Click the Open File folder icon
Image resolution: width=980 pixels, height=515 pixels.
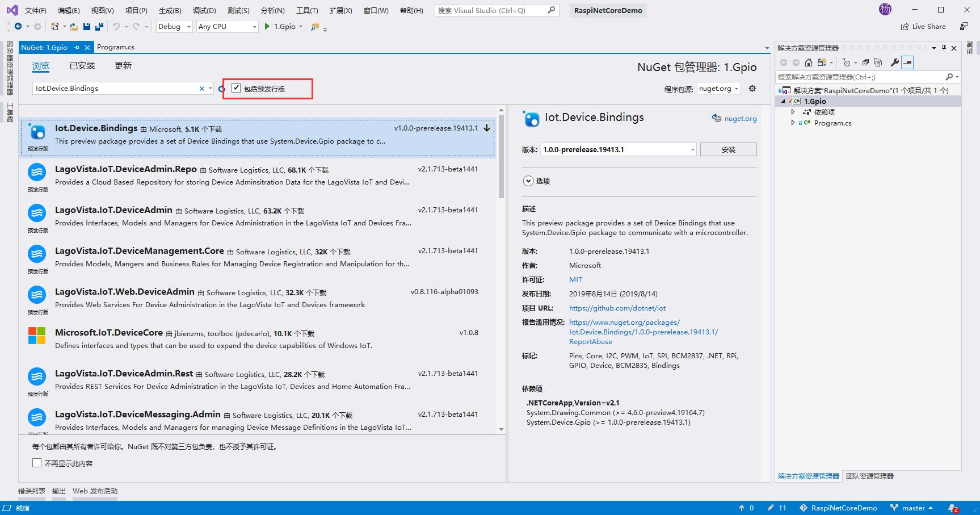coord(74,27)
